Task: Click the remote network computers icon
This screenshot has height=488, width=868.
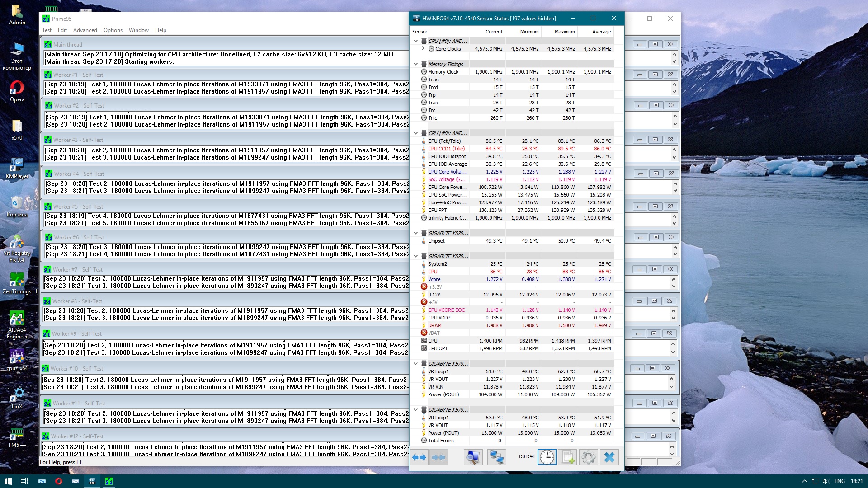Action: pyautogui.click(x=496, y=457)
